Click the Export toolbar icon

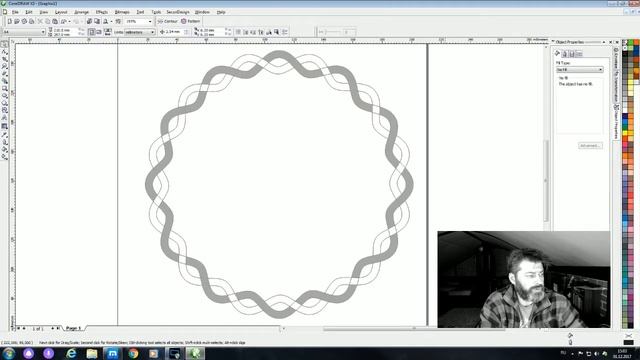coord(97,21)
